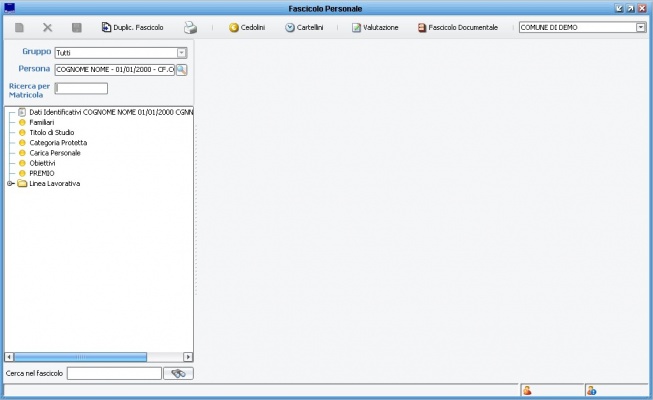Select PREMIO in the tree
This screenshot has width=653, height=400.
(42, 173)
